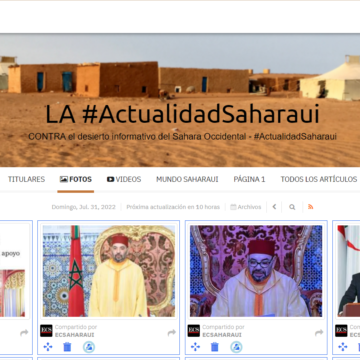360x360 pixels.
Task: Open the search magnifier icon
Action: click(x=292, y=207)
